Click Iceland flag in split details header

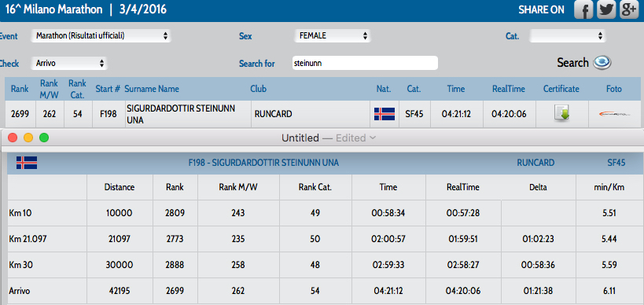[x=27, y=163]
